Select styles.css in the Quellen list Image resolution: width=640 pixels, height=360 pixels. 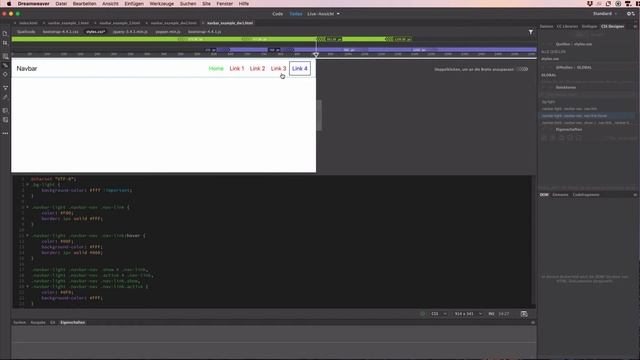550,59
